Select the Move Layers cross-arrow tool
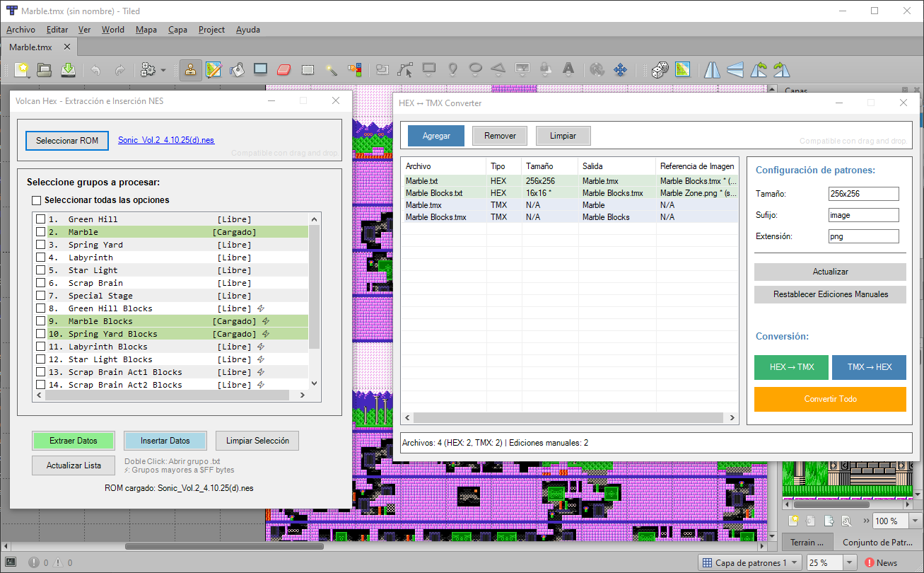Screen dimensions: 924x573 coord(620,69)
